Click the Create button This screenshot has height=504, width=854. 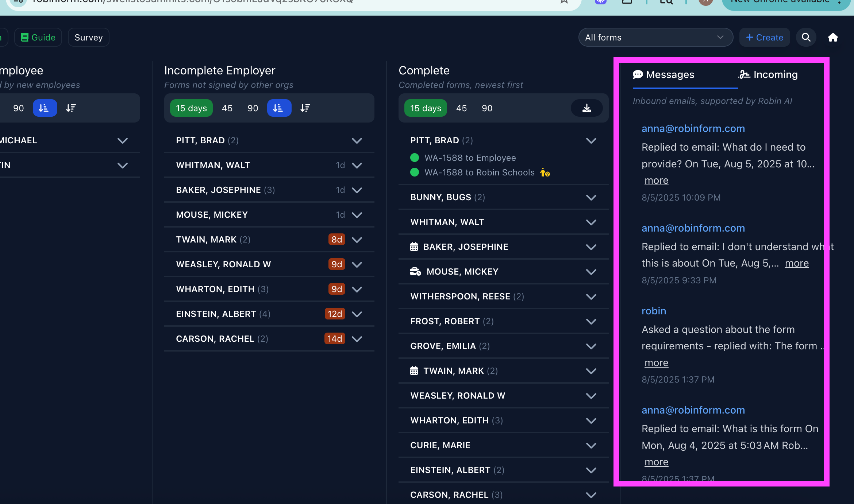click(x=765, y=37)
